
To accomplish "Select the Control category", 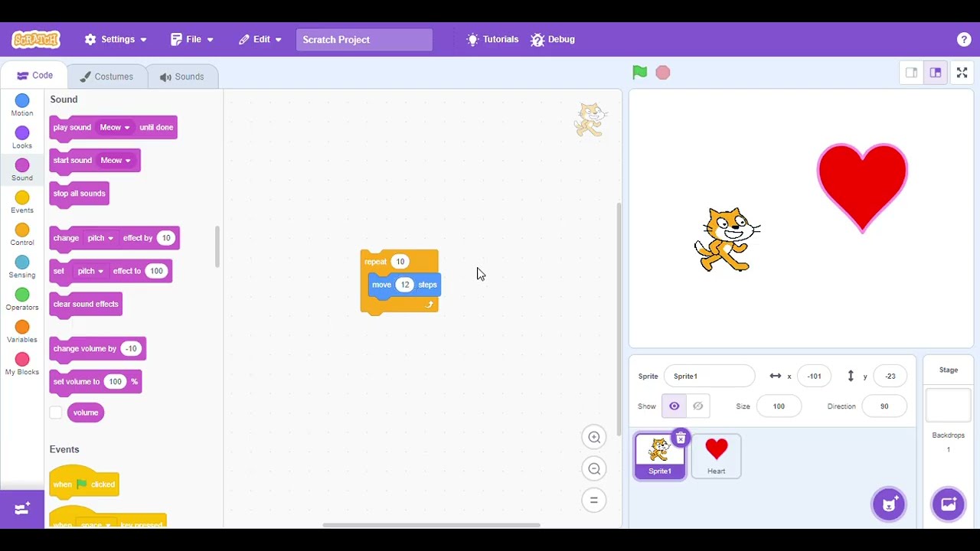I will click(22, 235).
